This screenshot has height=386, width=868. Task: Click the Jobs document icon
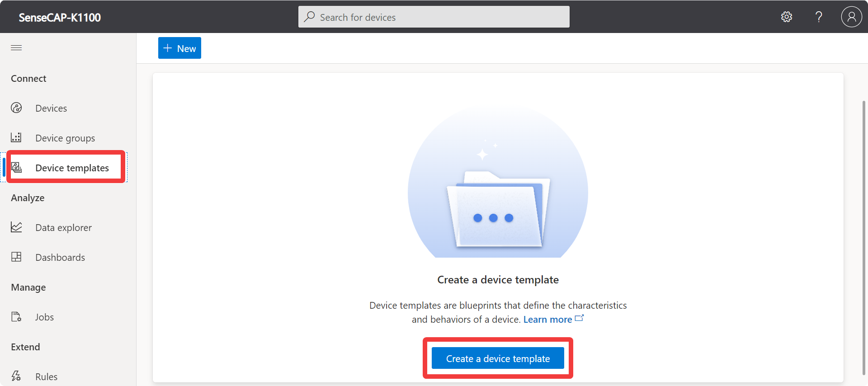[x=16, y=316]
